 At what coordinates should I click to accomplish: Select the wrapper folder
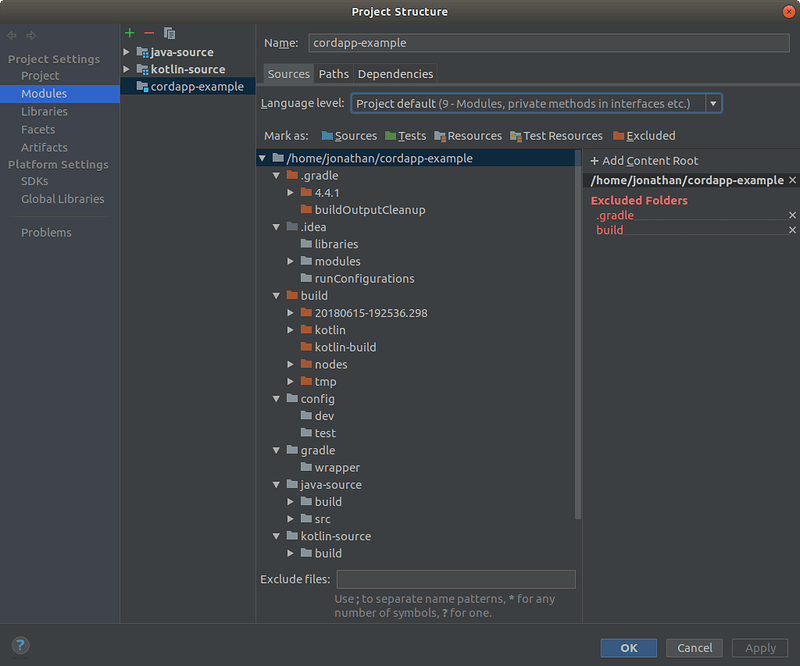(337, 467)
